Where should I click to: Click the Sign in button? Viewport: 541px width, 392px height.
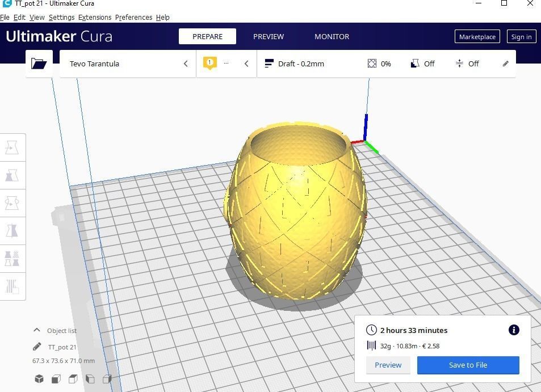pos(521,36)
